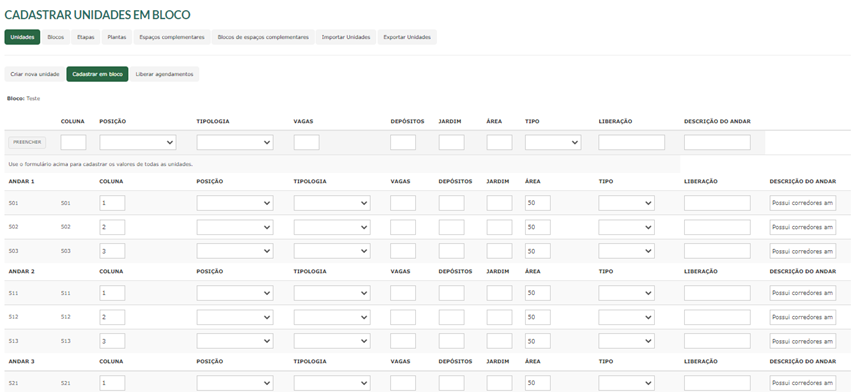Open Tipo dropdown for unit 501
856x392 pixels.
click(x=626, y=203)
